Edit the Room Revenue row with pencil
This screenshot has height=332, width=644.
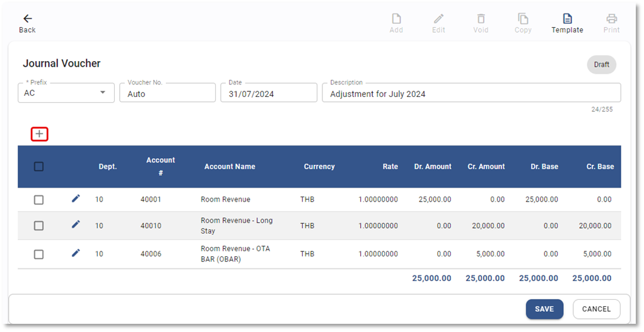76,199
